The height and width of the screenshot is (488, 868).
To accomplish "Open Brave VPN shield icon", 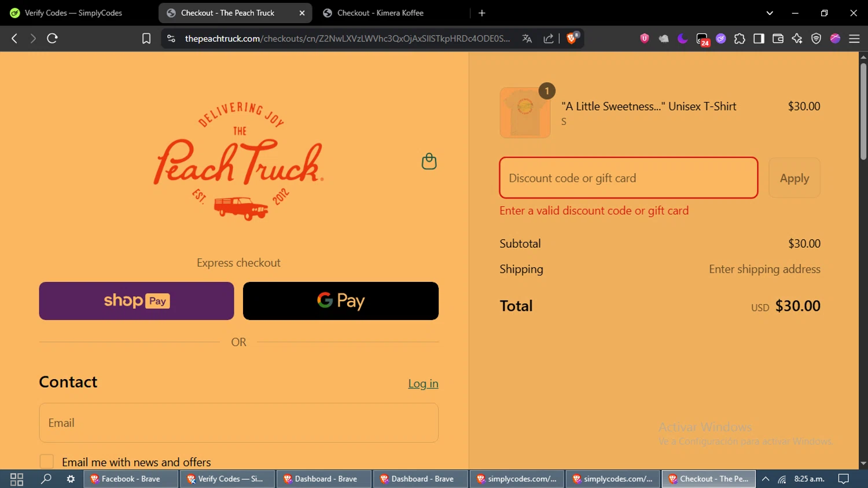I will tap(816, 38).
